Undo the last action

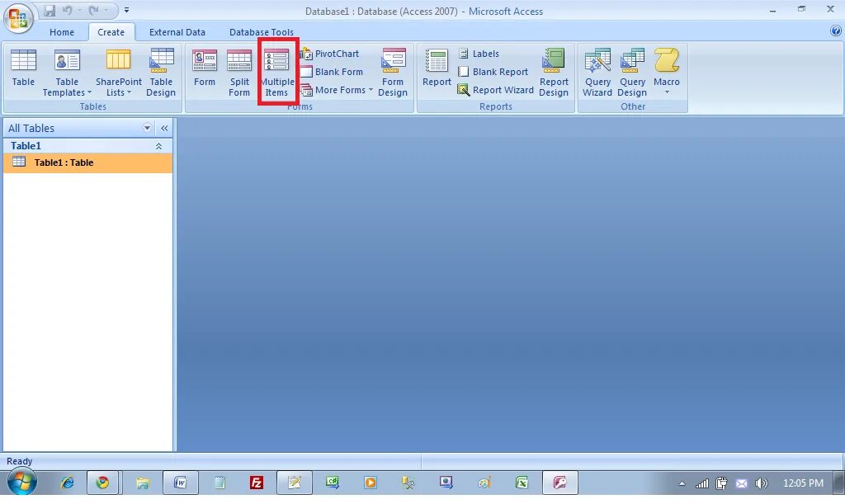coord(68,10)
